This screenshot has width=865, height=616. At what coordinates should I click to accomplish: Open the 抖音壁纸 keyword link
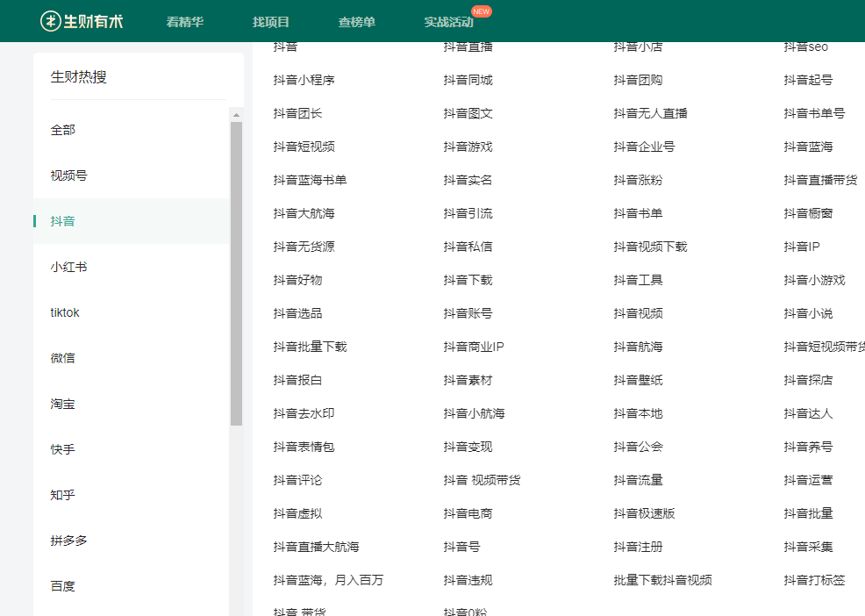coord(639,380)
